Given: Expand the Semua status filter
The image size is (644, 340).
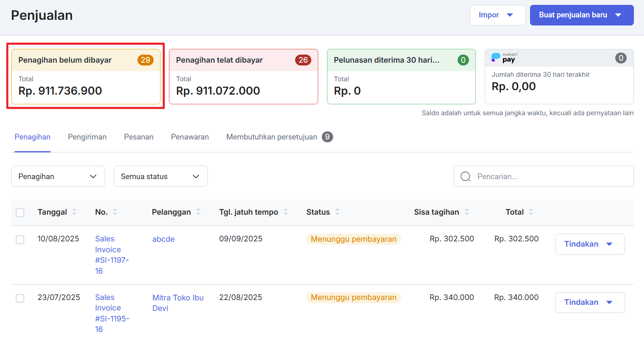Looking at the screenshot, I should coord(160,177).
